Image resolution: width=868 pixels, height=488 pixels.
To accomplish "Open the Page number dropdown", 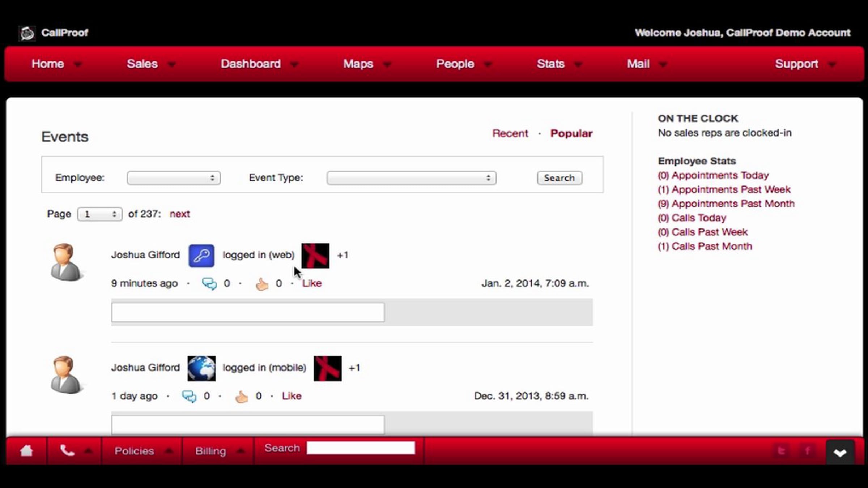I will click(100, 214).
